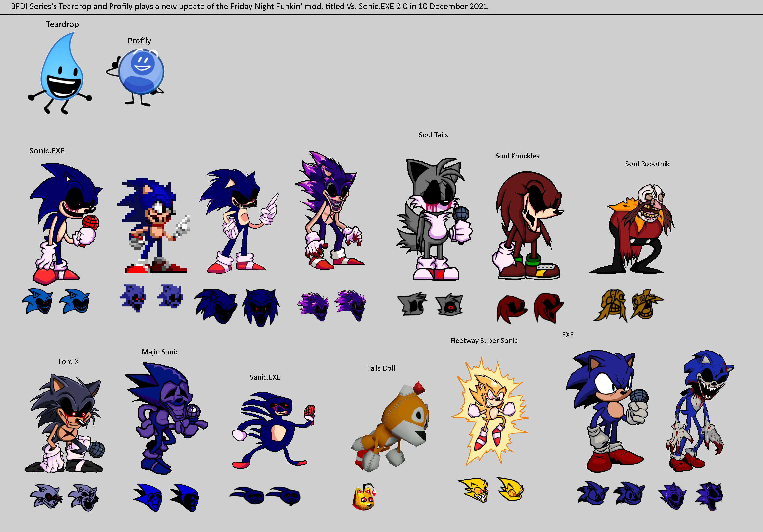Click the Teardrop character image
The height and width of the screenshot is (532, 763).
click(x=60, y=73)
